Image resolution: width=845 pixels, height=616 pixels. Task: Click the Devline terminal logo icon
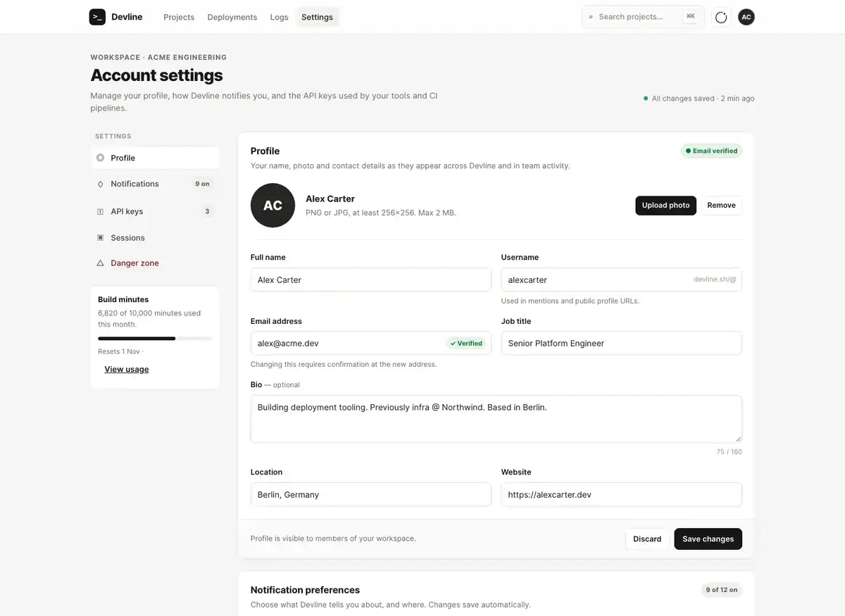[97, 17]
